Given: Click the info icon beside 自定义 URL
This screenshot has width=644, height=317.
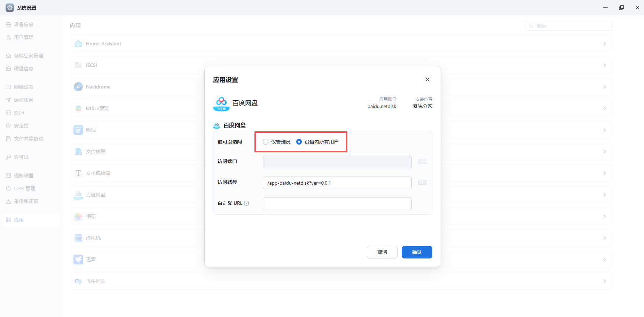Looking at the screenshot, I should pos(246,203).
